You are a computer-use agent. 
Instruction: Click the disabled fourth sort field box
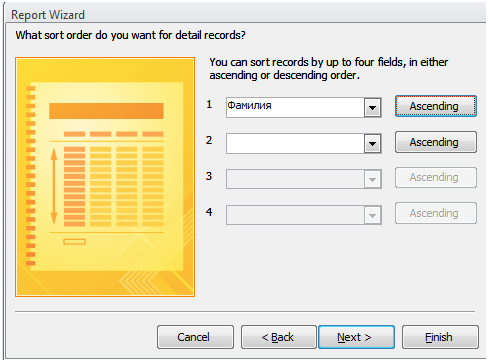(x=295, y=215)
